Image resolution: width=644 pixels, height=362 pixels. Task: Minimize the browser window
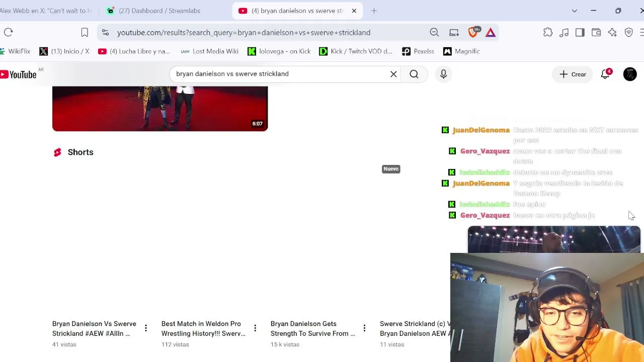(593, 11)
